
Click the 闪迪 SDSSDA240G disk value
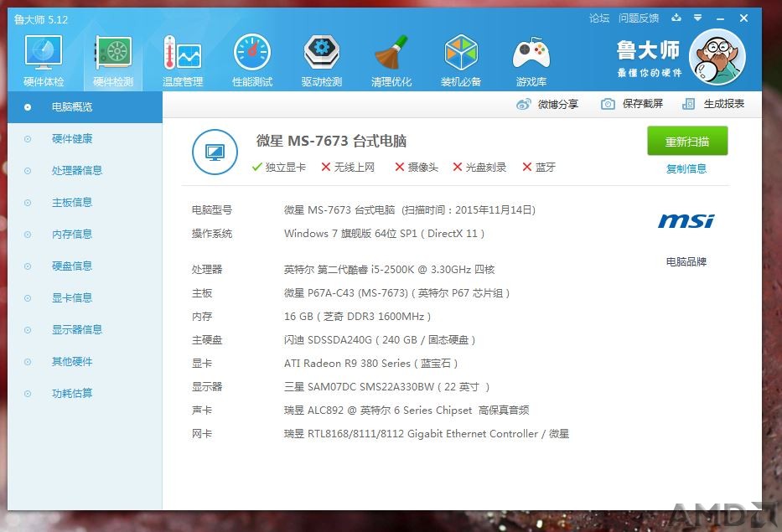click(x=380, y=340)
